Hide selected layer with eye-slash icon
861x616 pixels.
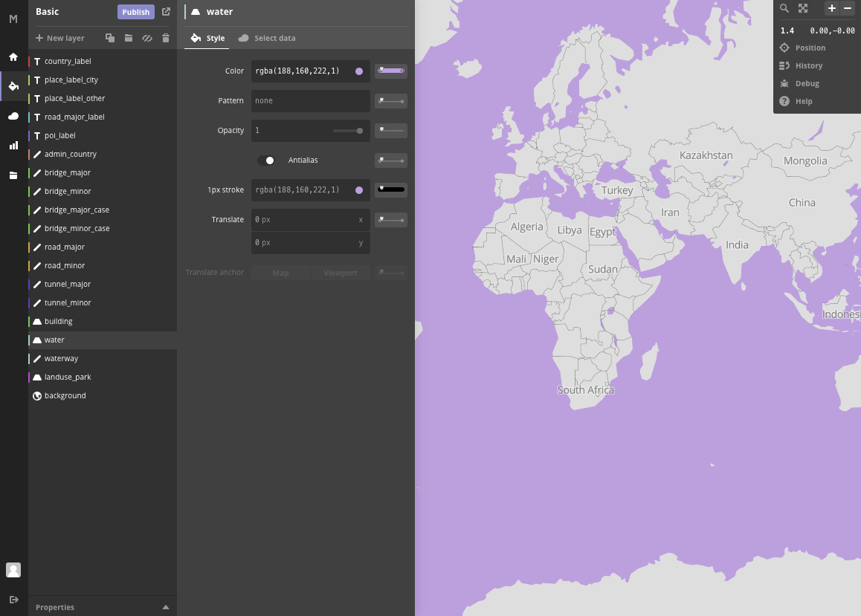click(147, 38)
